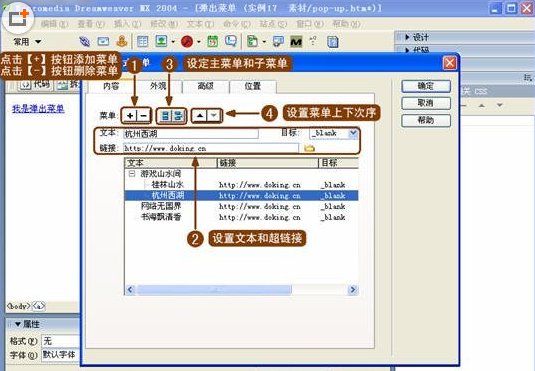
Task: Open the 常用 insert category dropdown
Action: coord(27,42)
